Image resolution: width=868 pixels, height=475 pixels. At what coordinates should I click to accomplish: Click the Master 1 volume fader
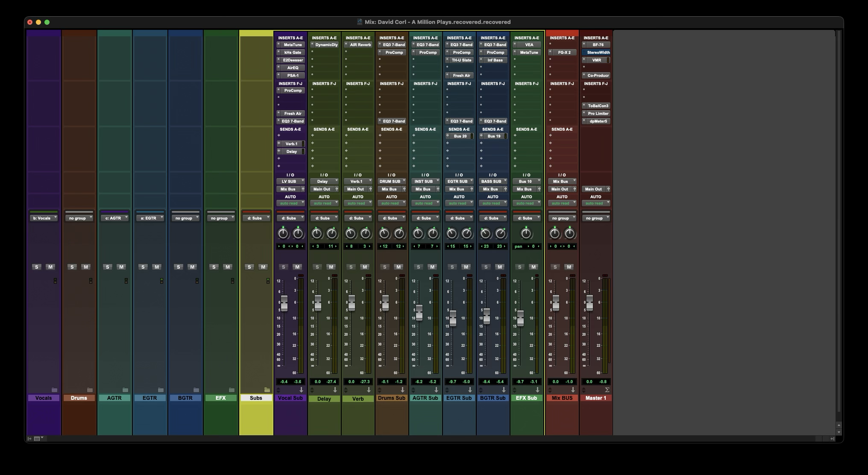589,303
